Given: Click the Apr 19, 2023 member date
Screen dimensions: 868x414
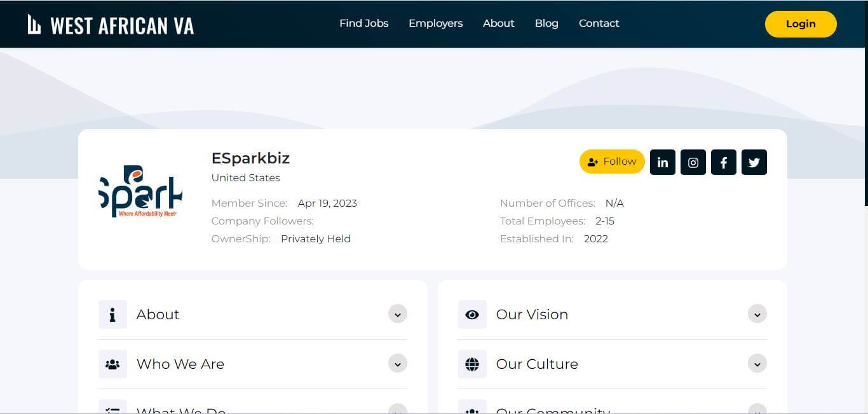Looking at the screenshot, I should (327, 204).
